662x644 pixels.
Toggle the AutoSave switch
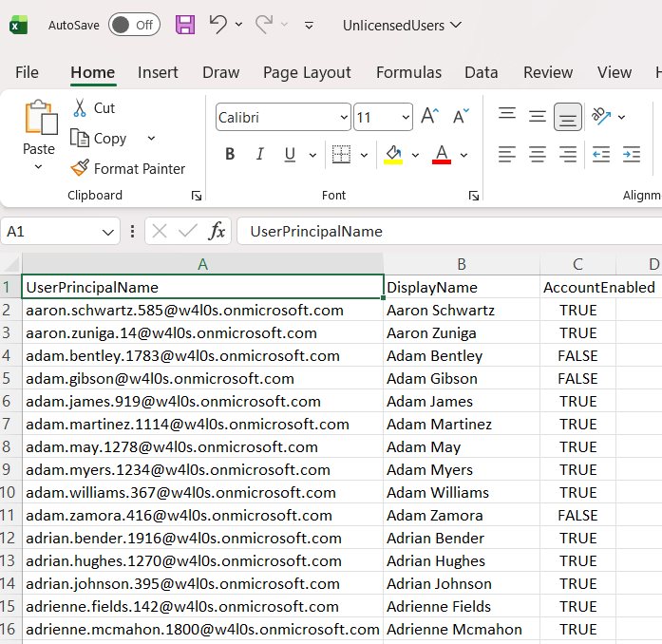[x=133, y=26]
